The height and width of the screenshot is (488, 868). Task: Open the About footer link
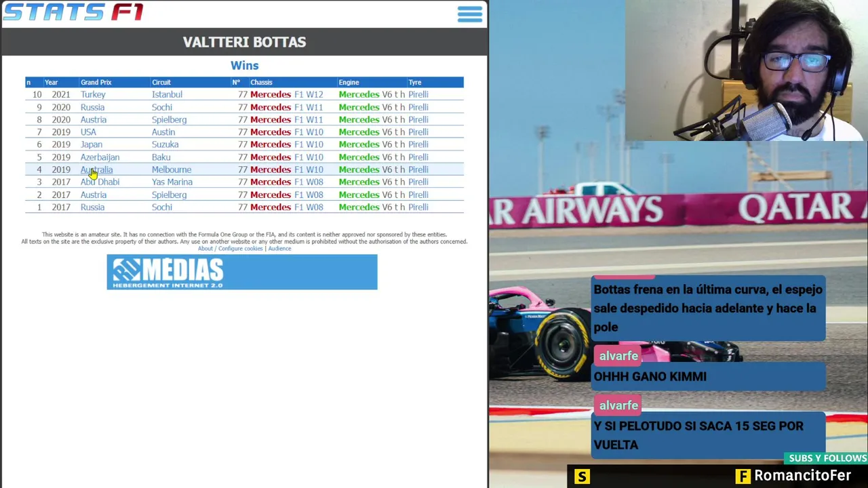tap(205, 249)
